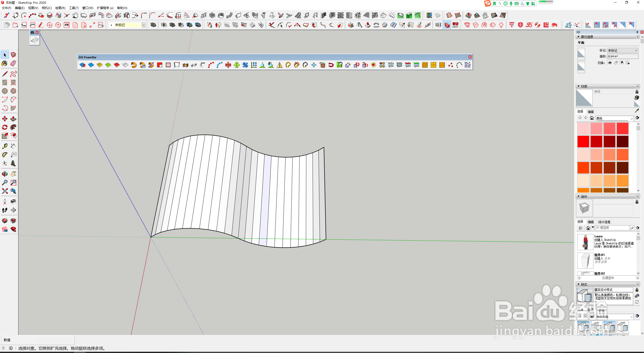Activate the Orbit tool

coord(5,174)
